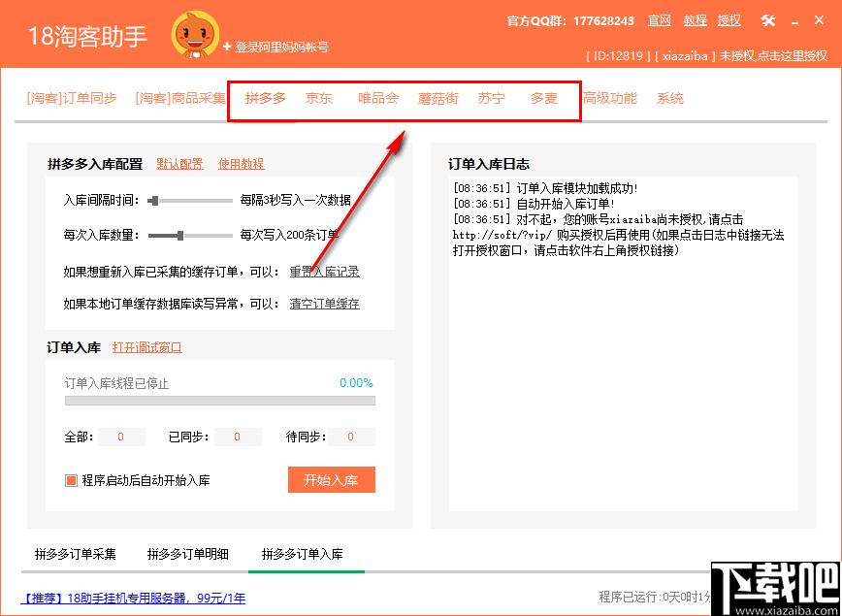This screenshot has height=616, width=842.
Task: Select the 多麦 tab
Action: pyautogui.click(x=544, y=98)
